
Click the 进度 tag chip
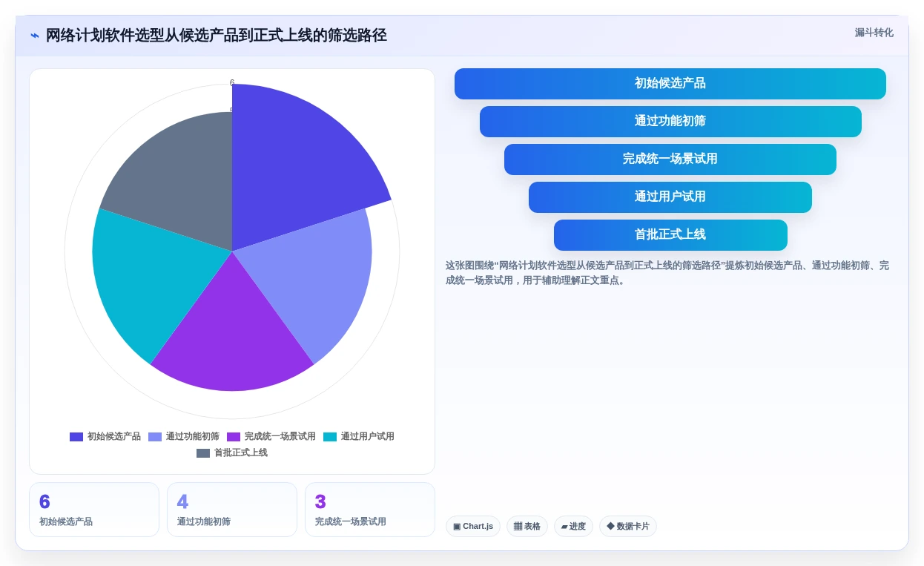[x=573, y=527]
